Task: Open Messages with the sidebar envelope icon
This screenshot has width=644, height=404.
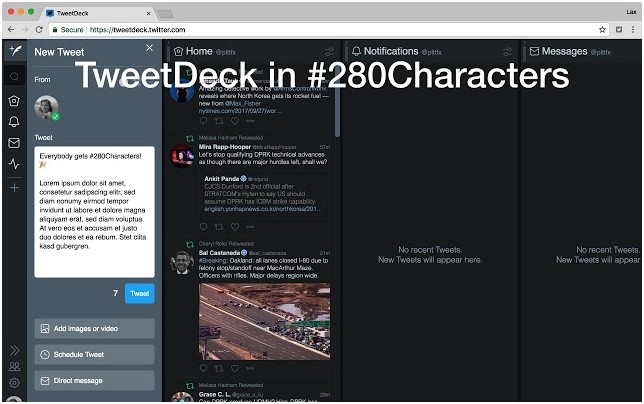Action: tap(14, 142)
